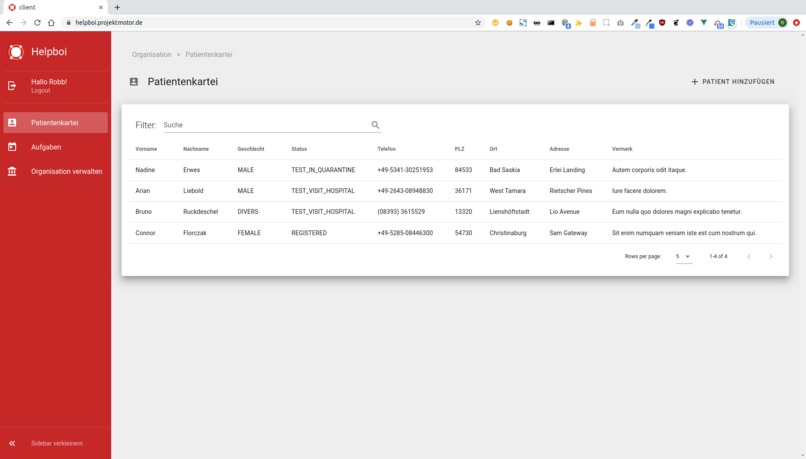Click the browser back arrow
Image resolution: width=806 pixels, height=459 pixels.
(9, 23)
